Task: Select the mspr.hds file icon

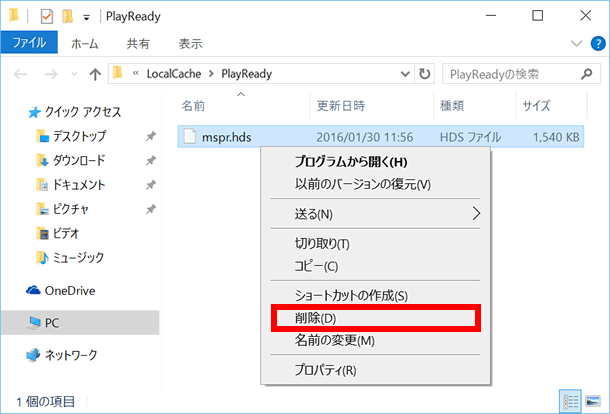Action: [x=190, y=137]
